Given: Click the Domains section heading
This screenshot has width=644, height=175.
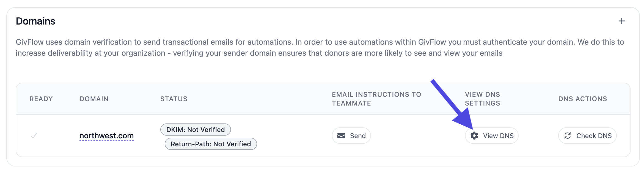Looking at the screenshot, I should coord(35,21).
